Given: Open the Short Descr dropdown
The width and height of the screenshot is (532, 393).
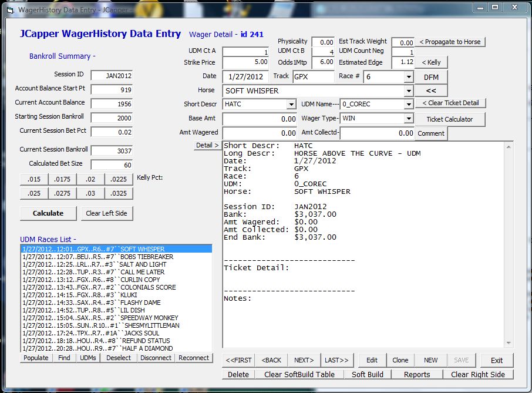Looking at the screenshot, I should (291, 104).
